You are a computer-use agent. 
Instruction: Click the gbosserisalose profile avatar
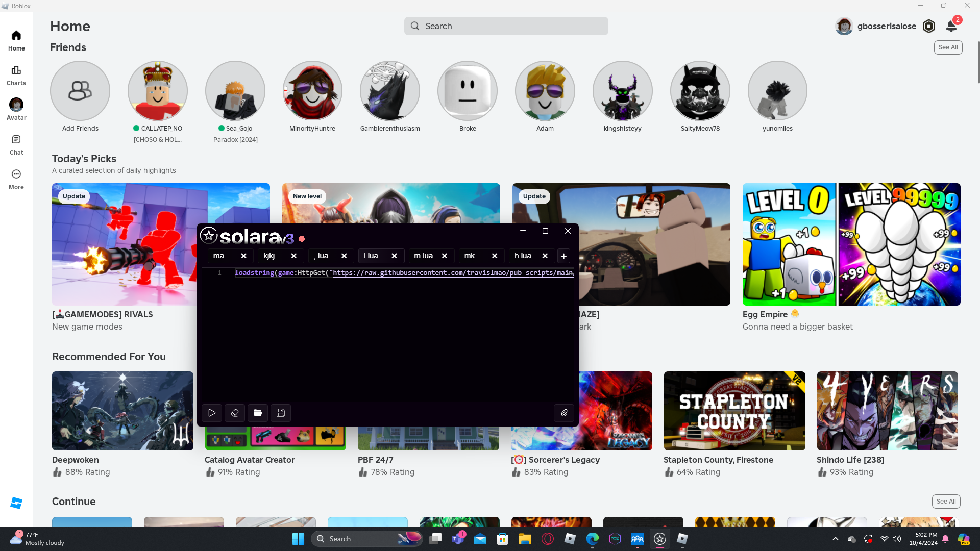(844, 26)
